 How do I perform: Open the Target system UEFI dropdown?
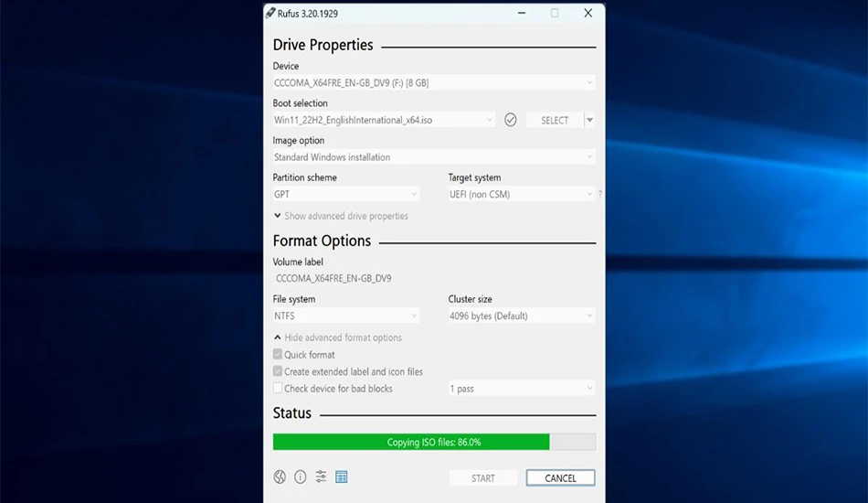(522, 195)
